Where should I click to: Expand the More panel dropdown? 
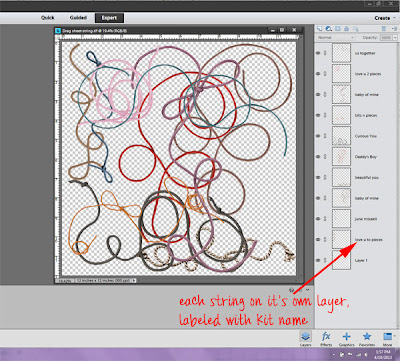pyautogui.click(x=394, y=336)
